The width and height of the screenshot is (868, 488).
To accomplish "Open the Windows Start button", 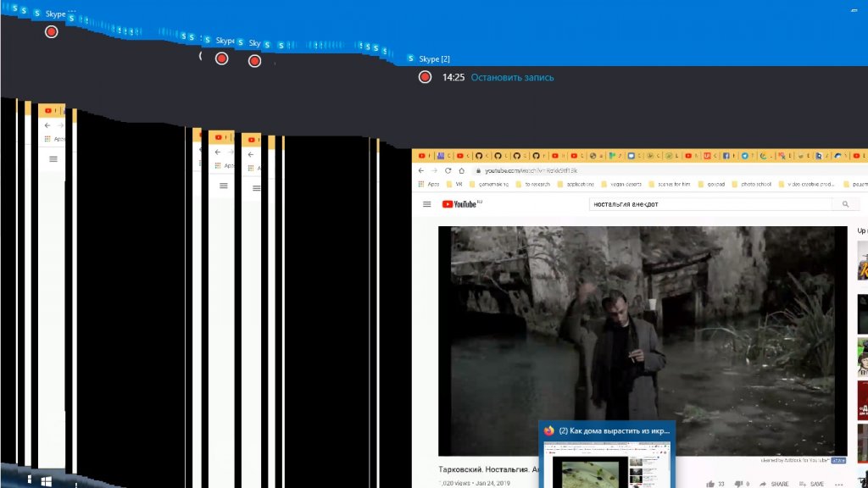I will click(x=47, y=481).
